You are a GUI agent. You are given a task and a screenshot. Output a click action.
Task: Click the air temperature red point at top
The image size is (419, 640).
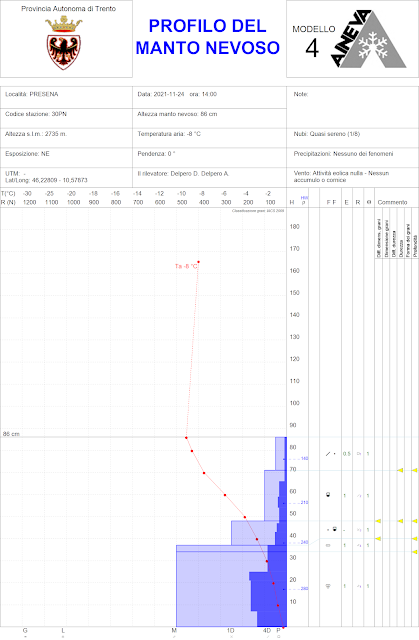[x=198, y=262]
